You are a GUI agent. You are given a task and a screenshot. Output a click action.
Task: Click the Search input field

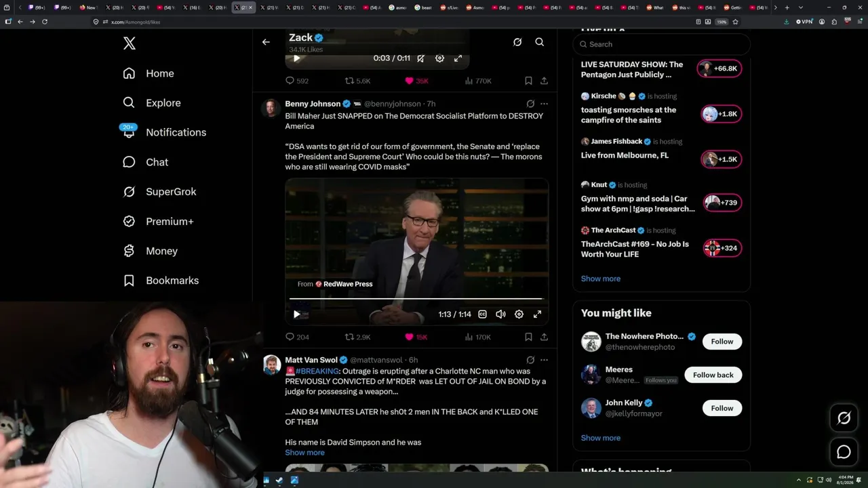click(x=662, y=44)
